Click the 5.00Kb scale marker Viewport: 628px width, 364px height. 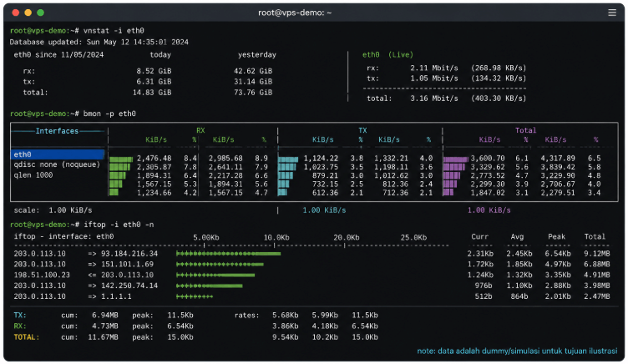[x=206, y=237]
